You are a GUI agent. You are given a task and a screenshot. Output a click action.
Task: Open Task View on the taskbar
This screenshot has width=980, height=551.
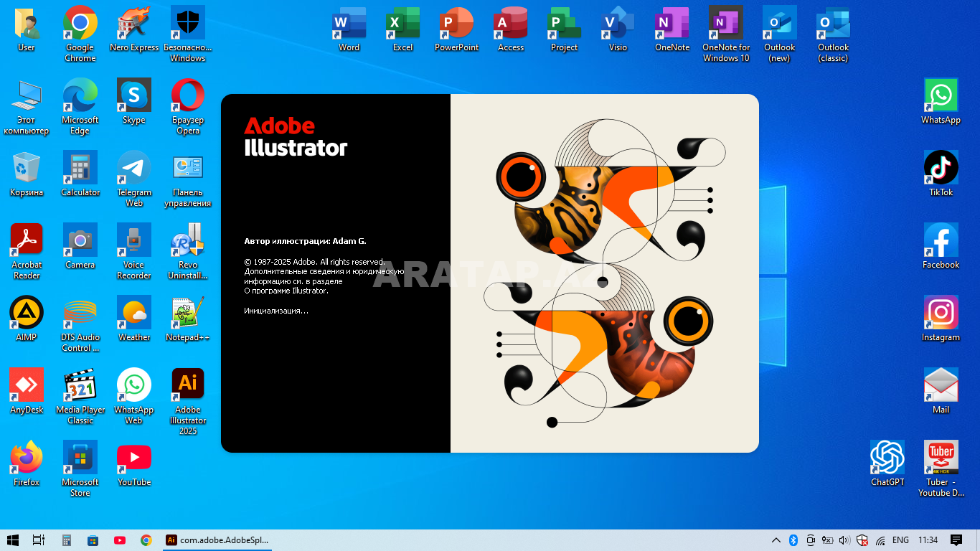tap(39, 540)
